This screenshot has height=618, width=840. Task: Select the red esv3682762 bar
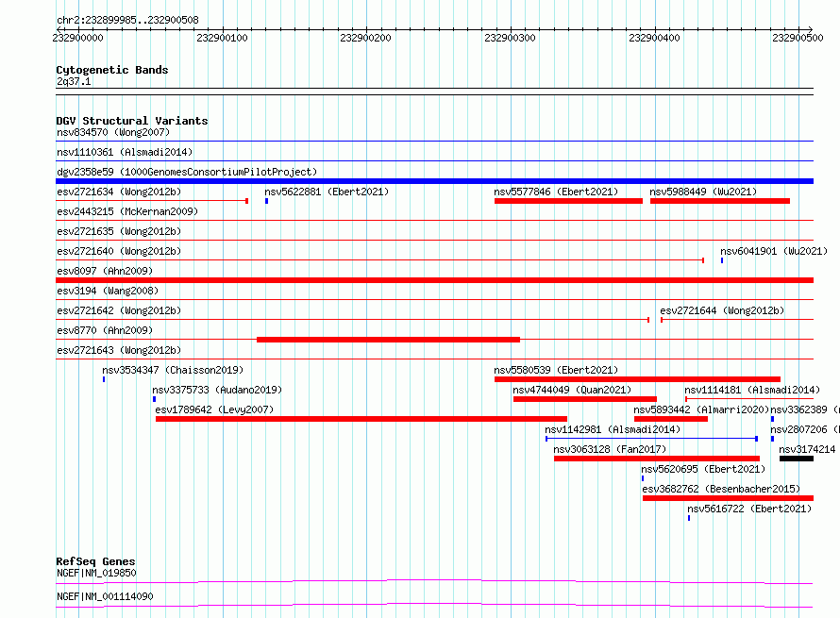tap(728, 498)
